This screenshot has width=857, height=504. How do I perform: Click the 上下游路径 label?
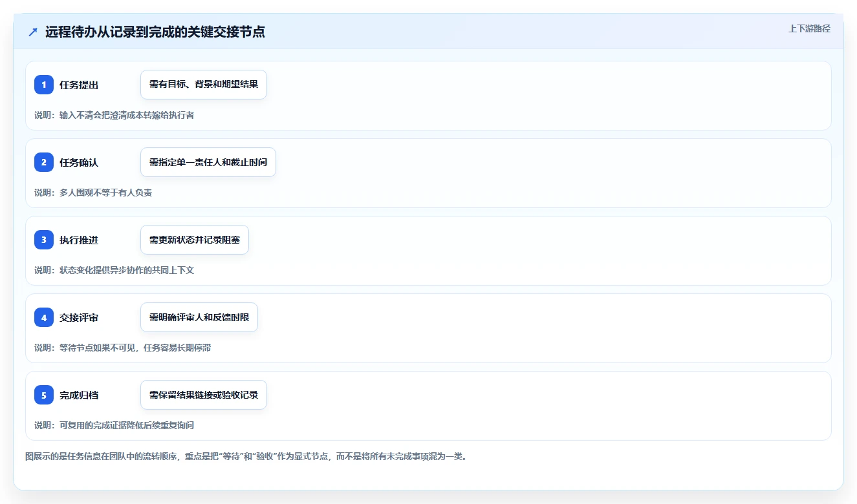pyautogui.click(x=809, y=29)
